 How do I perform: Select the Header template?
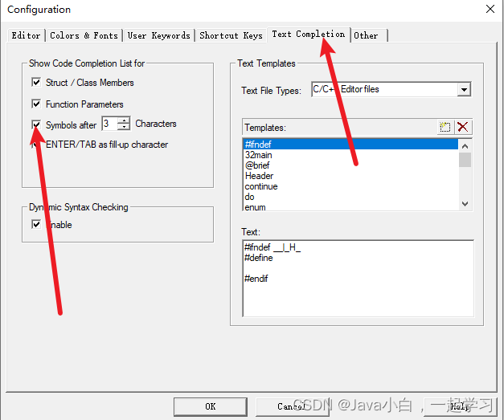click(x=350, y=176)
